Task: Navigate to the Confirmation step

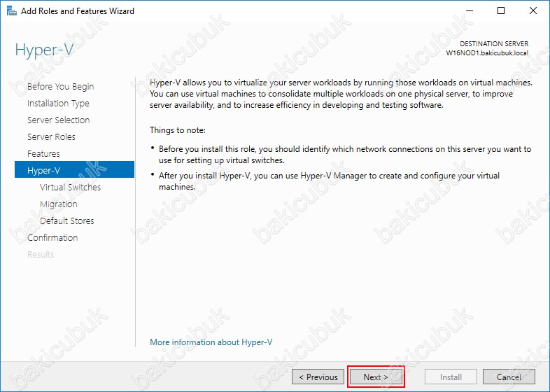Action: coord(52,238)
